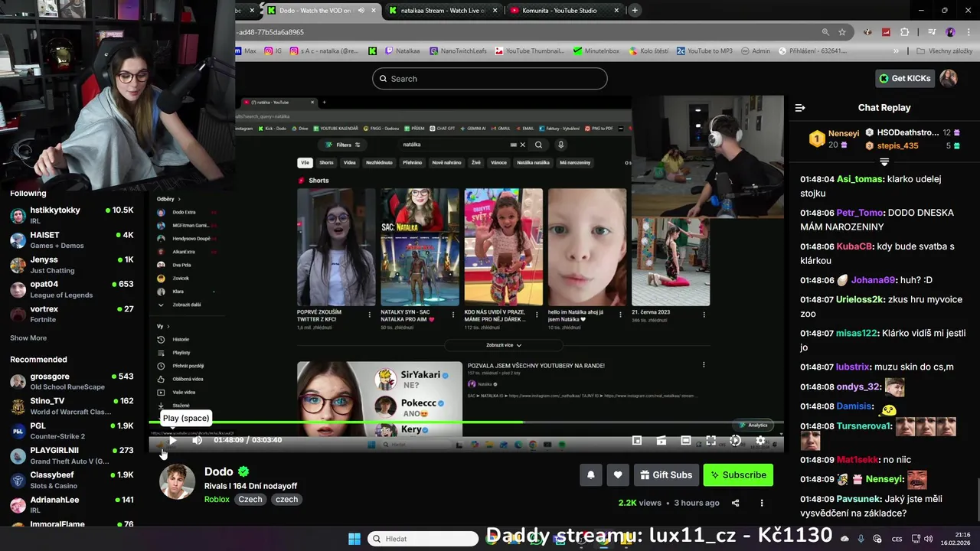
Task: Play the Kick VOD video
Action: coord(173,440)
